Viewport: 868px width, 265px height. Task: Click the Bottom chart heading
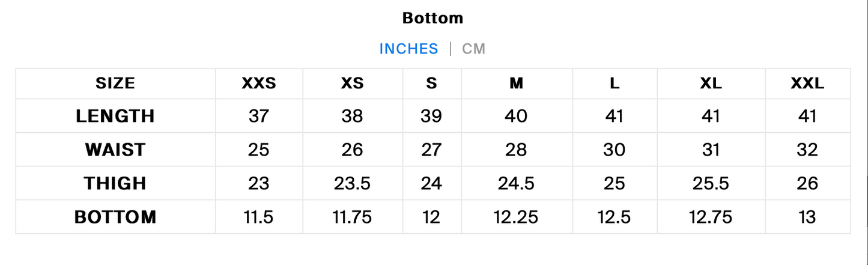[432, 18]
